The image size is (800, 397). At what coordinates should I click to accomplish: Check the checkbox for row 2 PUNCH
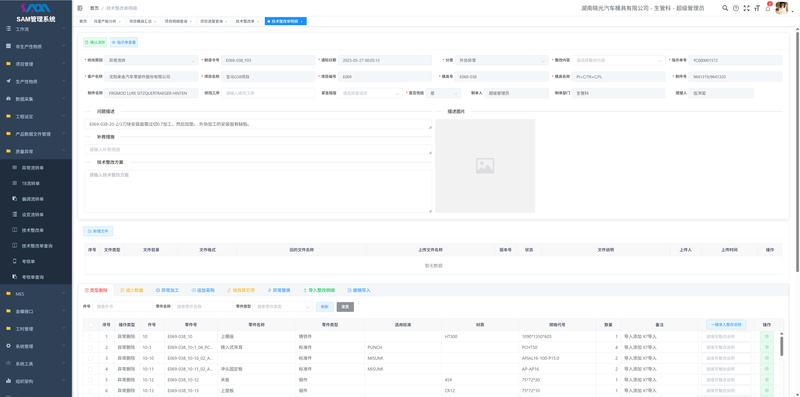(91, 348)
